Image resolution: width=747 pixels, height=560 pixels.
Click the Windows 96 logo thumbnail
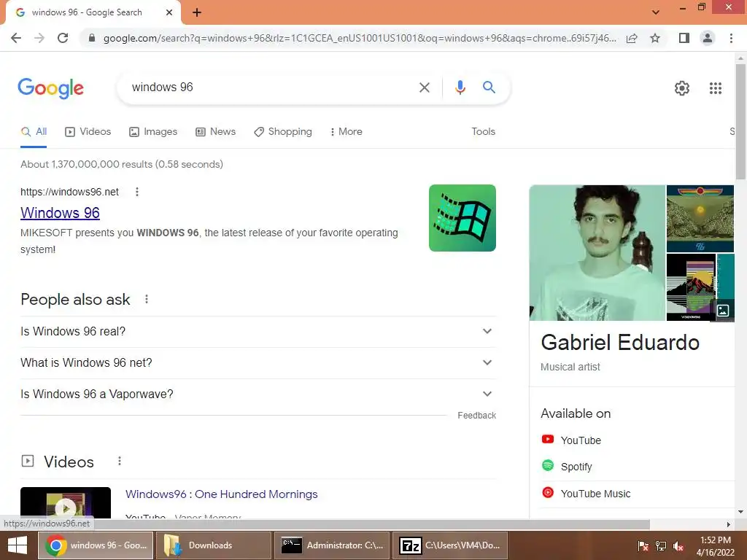tap(462, 218)
